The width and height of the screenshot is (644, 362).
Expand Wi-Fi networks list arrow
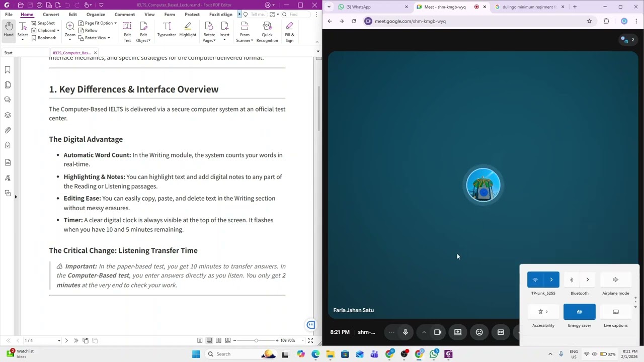point(551,280)
